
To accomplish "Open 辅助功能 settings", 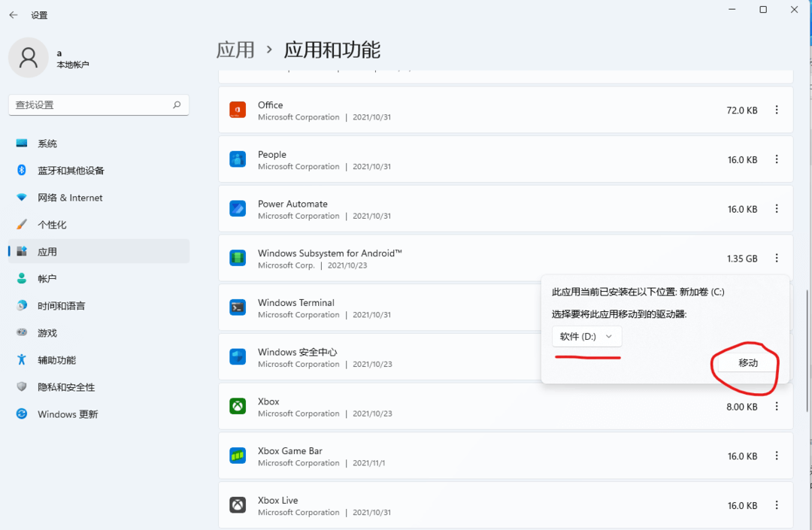I will pyautogui.click(x=99, y=359).
